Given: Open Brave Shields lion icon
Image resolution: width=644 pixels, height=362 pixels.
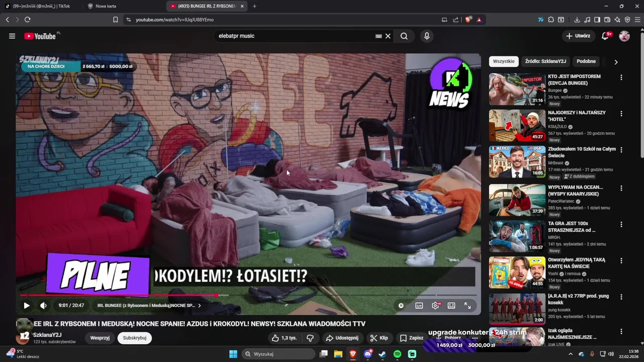Looking at the screenshot, I should click(468, 20).
